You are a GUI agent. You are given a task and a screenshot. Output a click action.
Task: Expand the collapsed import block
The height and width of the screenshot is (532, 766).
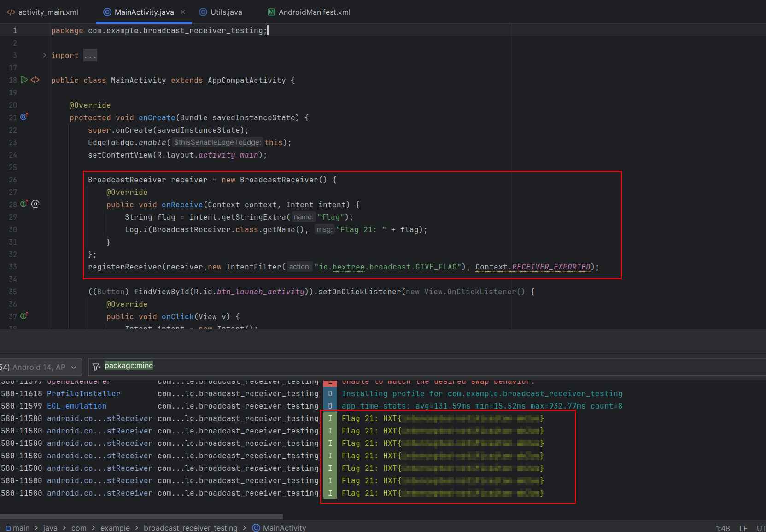[x=45, y=55]
